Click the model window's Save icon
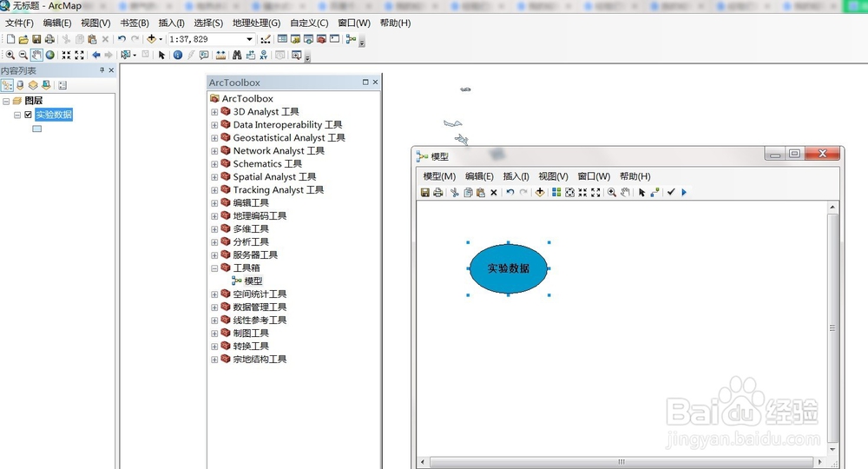Image resolution: width=868 pixels, height=469 pixels. (425, 192)
